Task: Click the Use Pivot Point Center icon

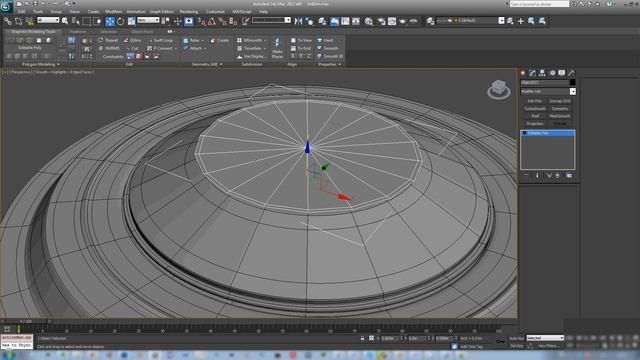Action: 165,21
